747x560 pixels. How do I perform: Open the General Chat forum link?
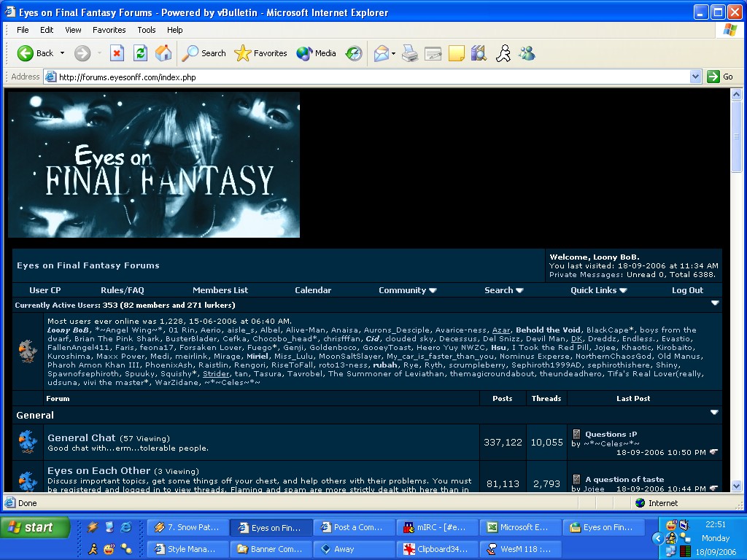click(82, 437)
